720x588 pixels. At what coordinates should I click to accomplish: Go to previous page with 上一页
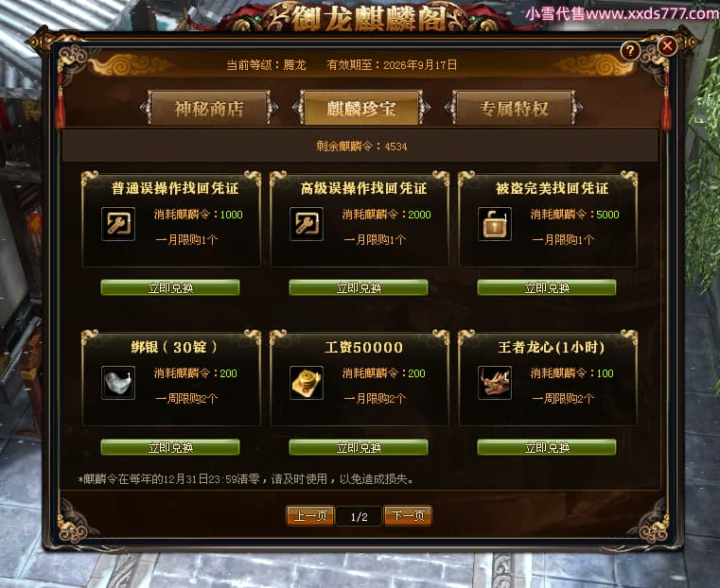pos(310,516)
